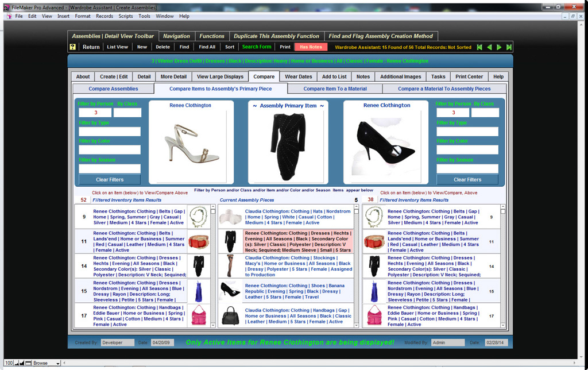Click right Filter by Season field

coord(467,168)
